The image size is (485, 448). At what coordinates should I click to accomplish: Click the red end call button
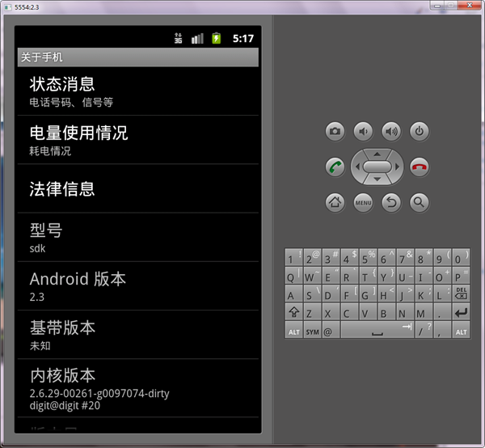point(420,167)
